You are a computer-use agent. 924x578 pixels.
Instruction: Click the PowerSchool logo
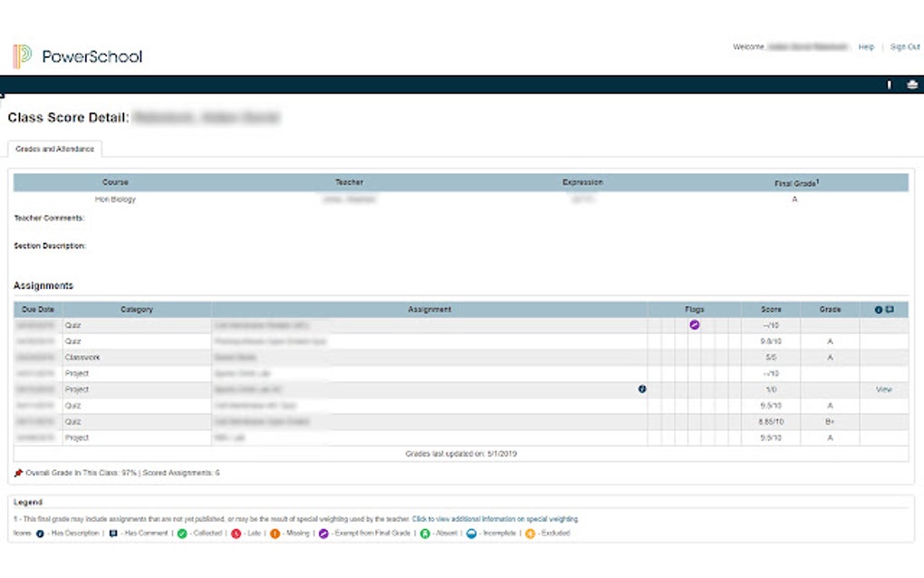[x=77, y=55]
